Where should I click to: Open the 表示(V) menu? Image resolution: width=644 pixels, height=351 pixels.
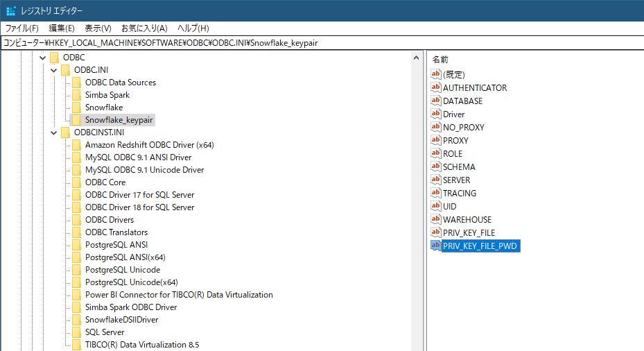(x=98, y=28)
